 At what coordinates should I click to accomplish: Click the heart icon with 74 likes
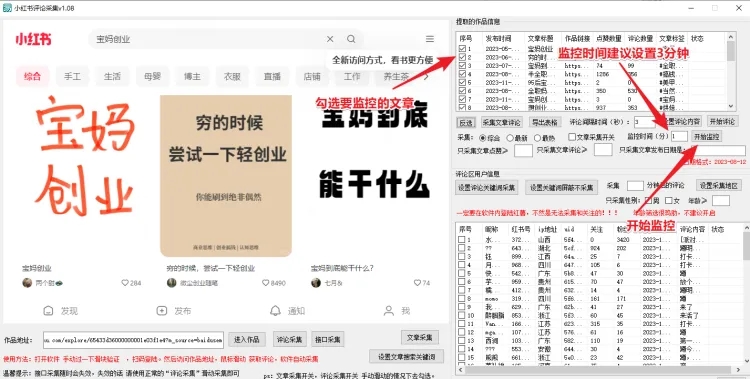pyautogui.click(x=417, y=283)
